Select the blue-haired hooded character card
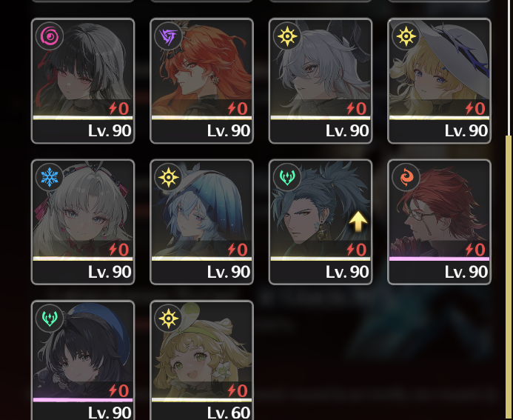The image size is (513, 420). (x=201, y=222)
